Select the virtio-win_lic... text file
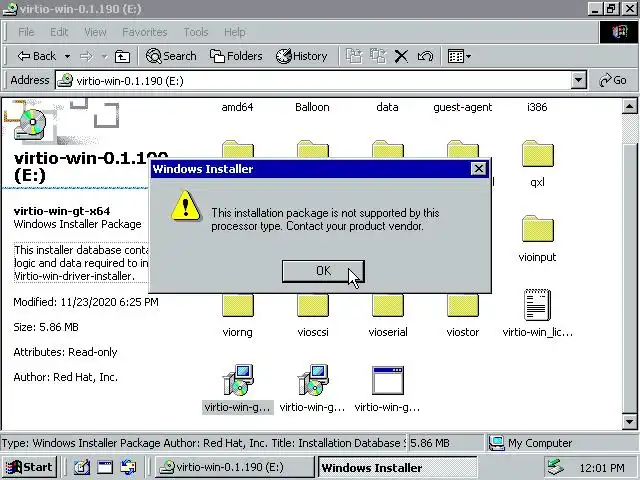Image resolution: width=640 pixels, height=480 pixels. 538,313
